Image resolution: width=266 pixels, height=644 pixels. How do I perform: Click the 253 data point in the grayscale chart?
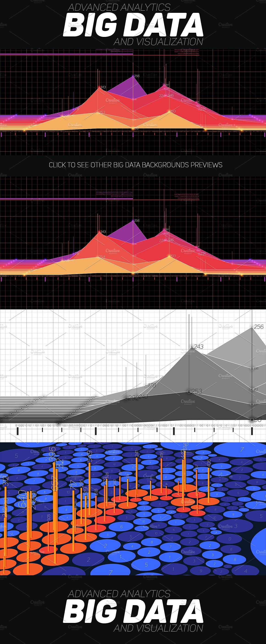click(x=189, y=391)
